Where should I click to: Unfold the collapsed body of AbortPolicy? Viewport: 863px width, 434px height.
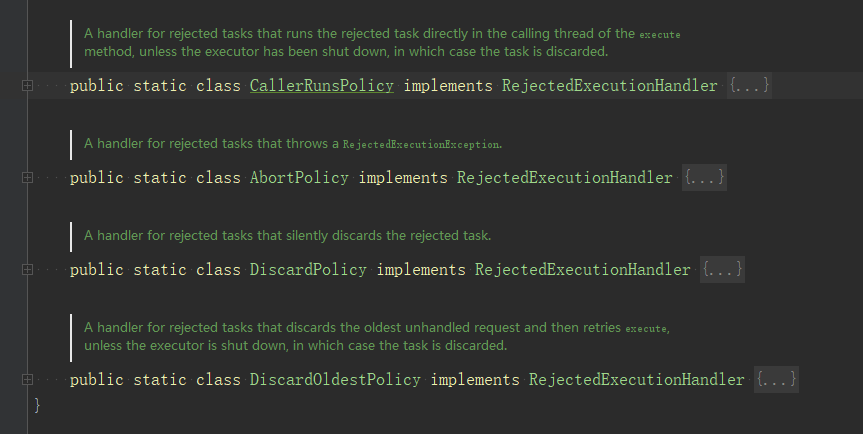pos(704,177)
